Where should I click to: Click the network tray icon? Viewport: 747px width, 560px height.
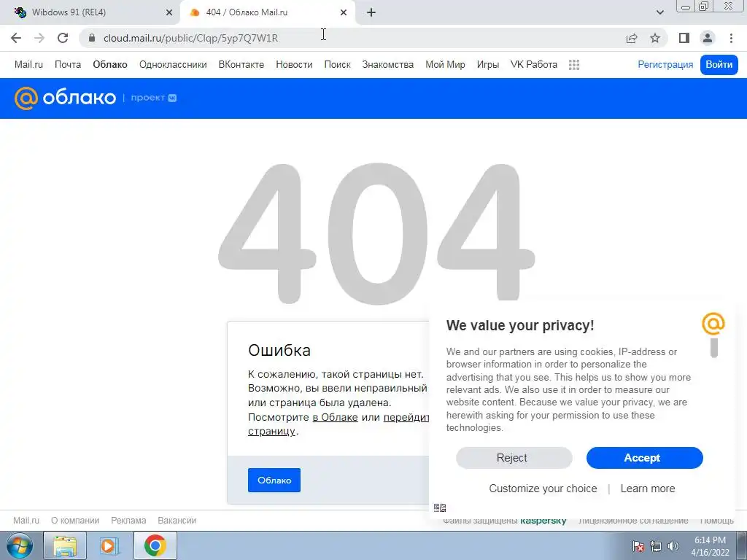click(656, 546)
